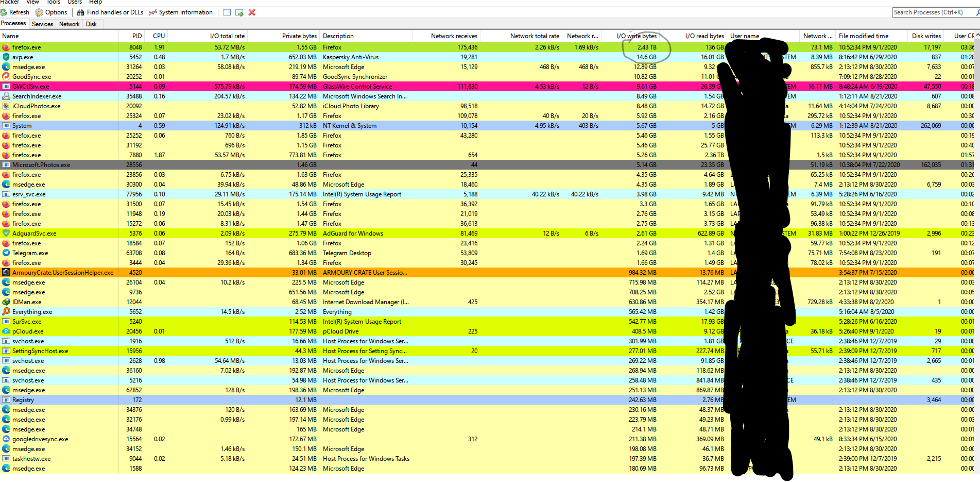980x482 pixels.
Task: Click the taskhostw.exe process icon
Action: (x=6, y=459)
